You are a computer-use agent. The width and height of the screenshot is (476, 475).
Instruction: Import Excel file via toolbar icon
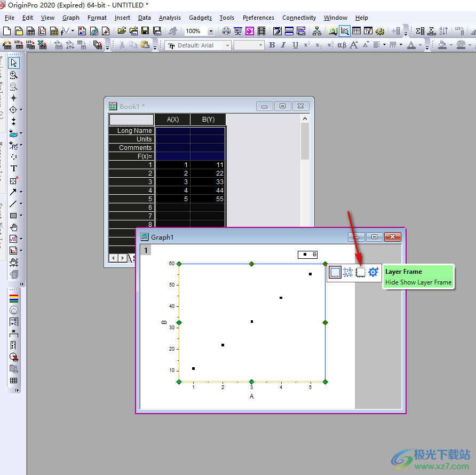pyautogui.click(x=42, y=45)
